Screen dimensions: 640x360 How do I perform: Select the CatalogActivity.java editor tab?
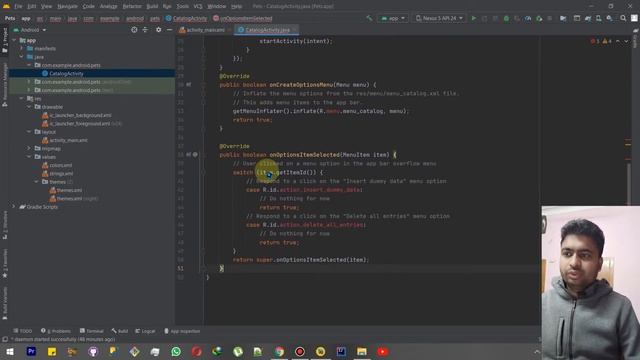(267, 30)
